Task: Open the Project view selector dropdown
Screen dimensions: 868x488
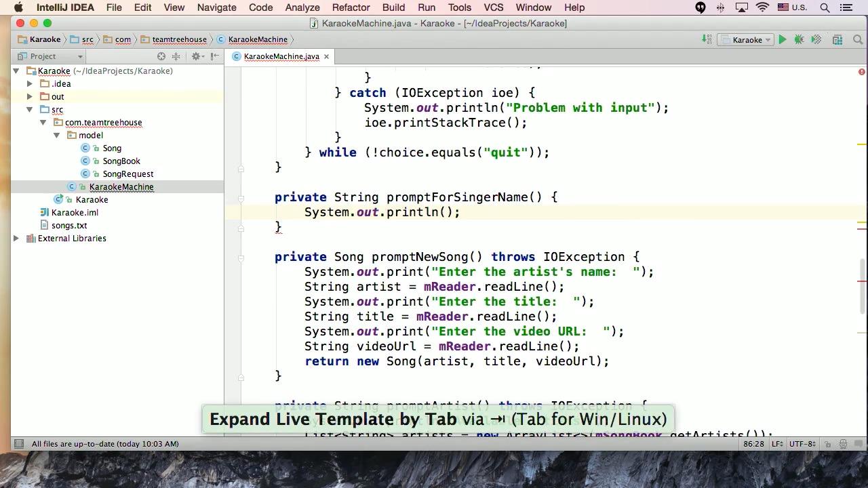Action: [50, 56]
